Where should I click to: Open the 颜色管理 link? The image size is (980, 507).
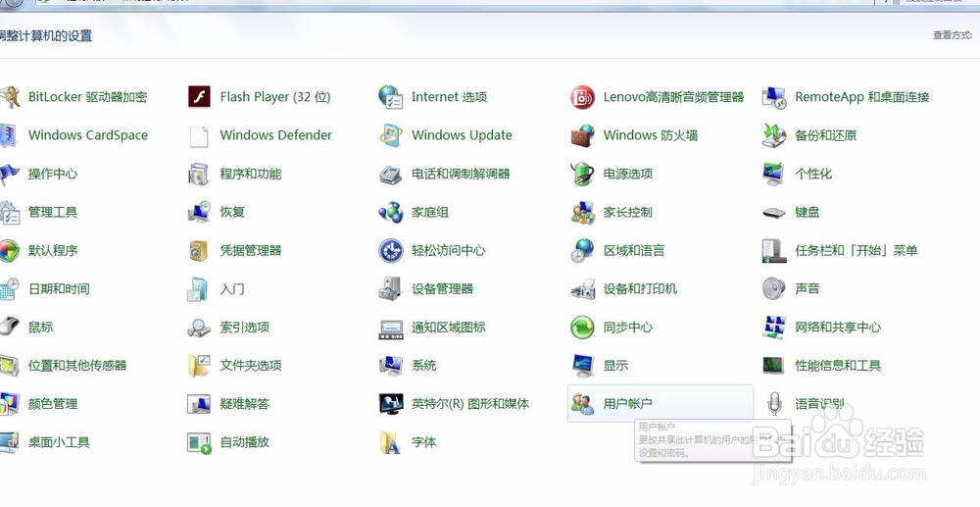pyautogui.click(x=53, y=404)
